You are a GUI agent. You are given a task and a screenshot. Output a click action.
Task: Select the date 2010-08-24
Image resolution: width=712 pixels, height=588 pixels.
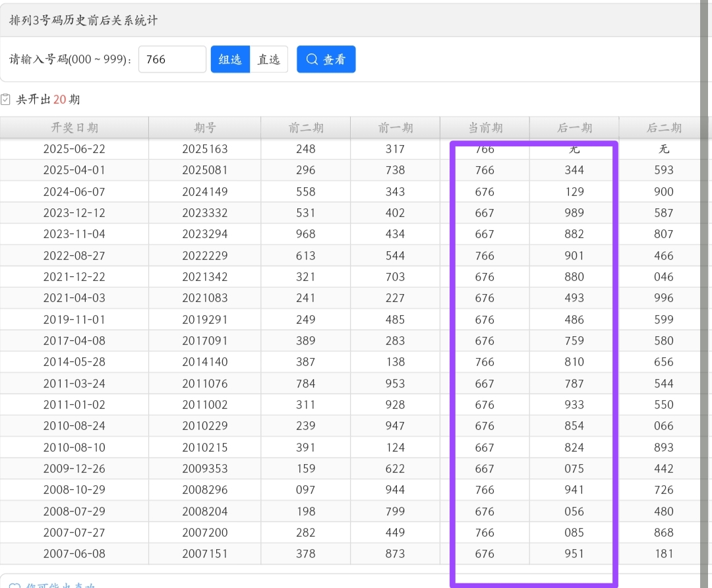(74, 426)
